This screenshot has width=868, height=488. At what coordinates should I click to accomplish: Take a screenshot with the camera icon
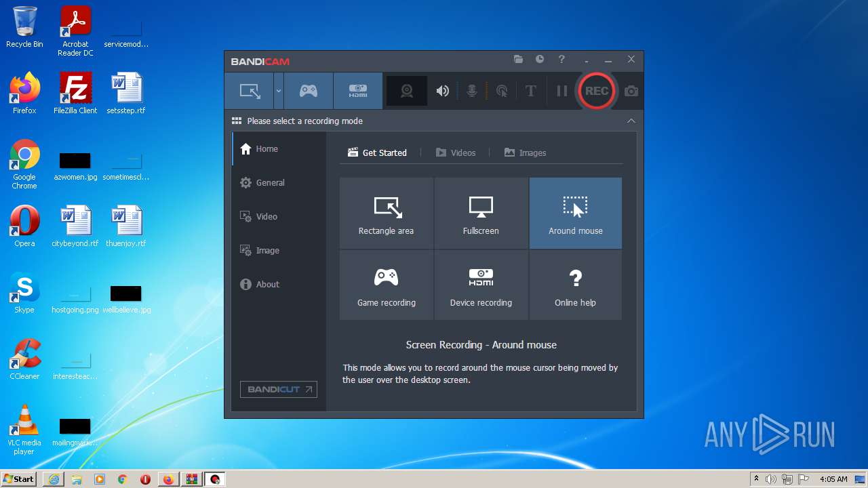[631, 91]
